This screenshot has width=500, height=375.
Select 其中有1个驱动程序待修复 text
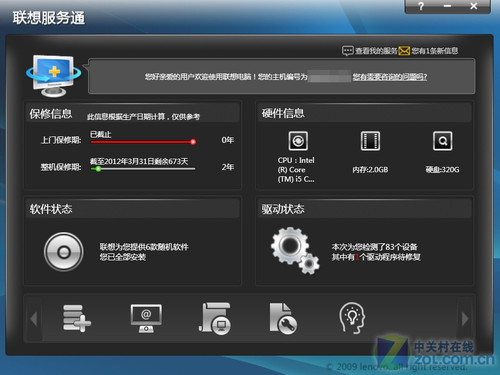coord(376,257)
